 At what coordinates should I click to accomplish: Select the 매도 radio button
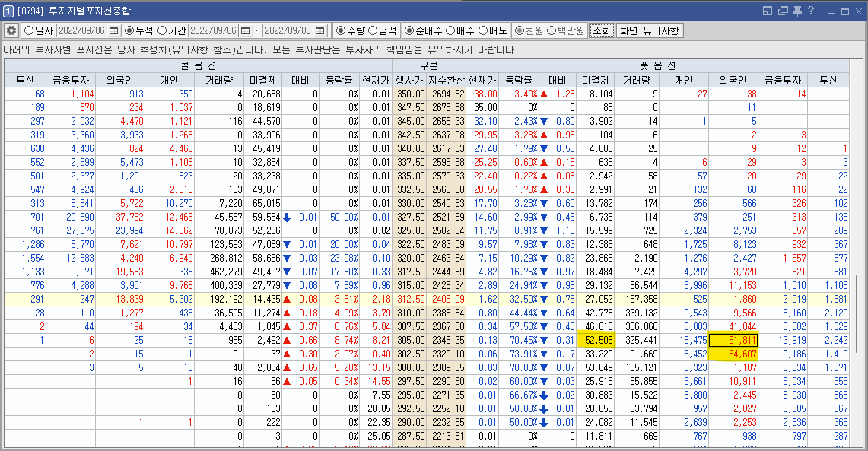click(x=483, y=30)
